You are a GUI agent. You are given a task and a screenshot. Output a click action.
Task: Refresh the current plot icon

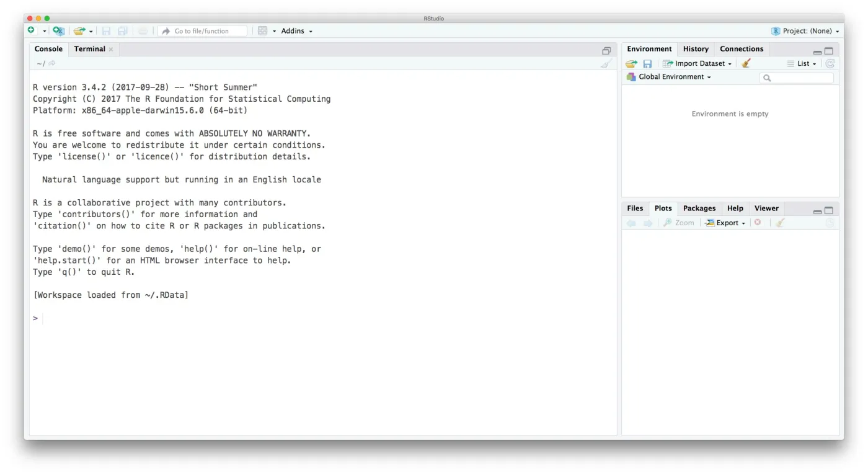click(830, 223)
